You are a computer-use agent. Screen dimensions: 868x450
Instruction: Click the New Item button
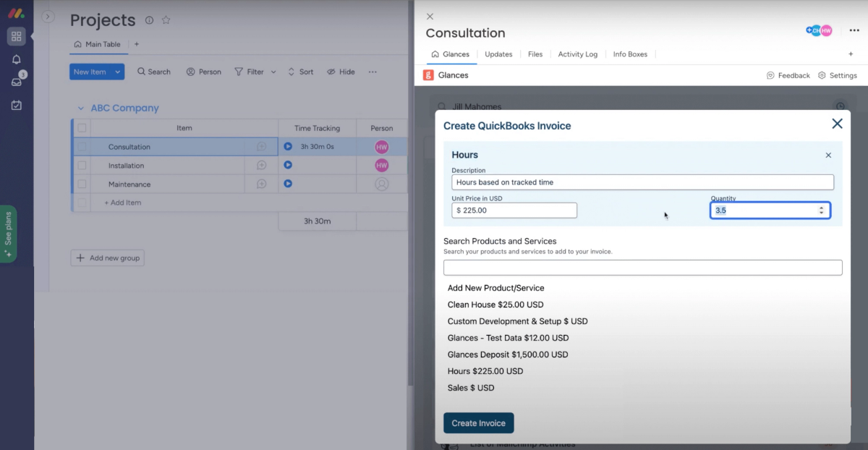90,72
